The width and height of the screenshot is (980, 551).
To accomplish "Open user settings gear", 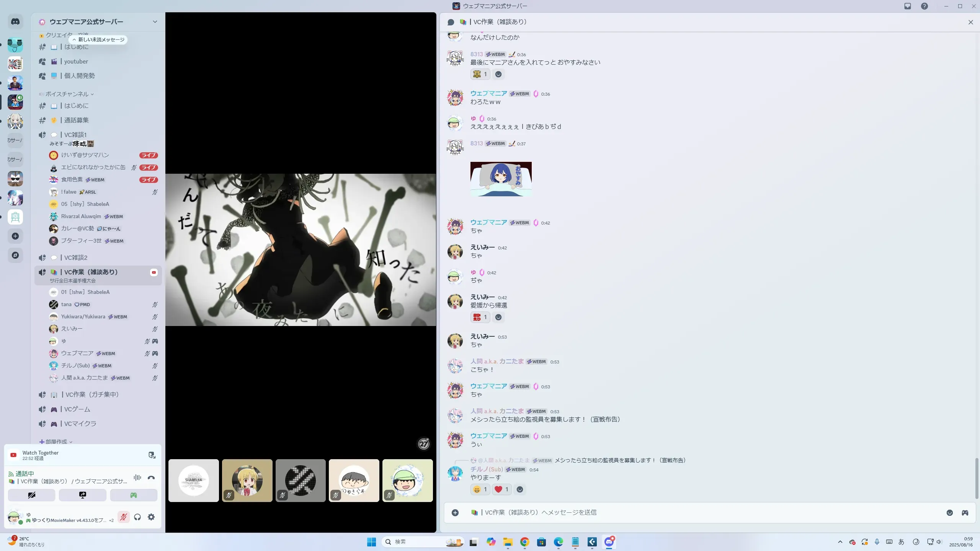I will [151, 517].
